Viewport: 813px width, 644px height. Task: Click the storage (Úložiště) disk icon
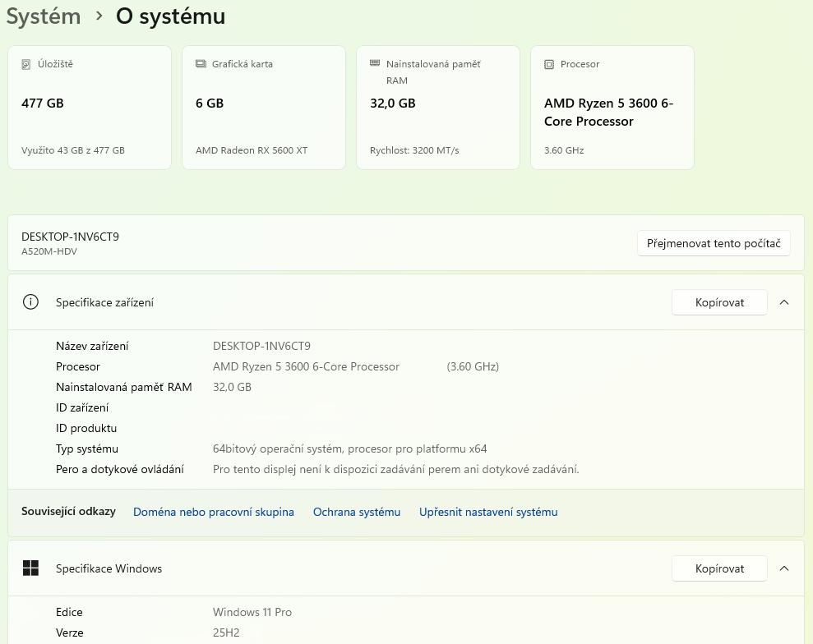click(26, 64)
